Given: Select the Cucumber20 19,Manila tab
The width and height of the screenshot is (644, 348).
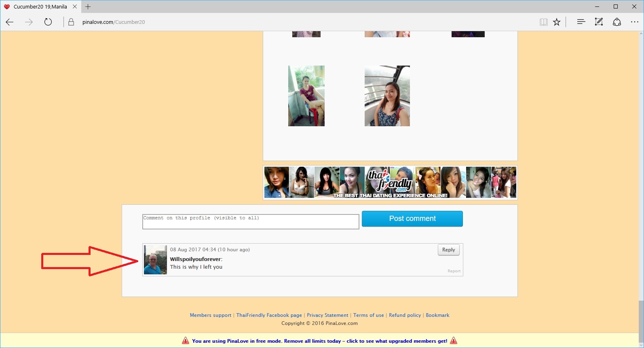Looking at the screenshot, I should [x=40, y=6].
